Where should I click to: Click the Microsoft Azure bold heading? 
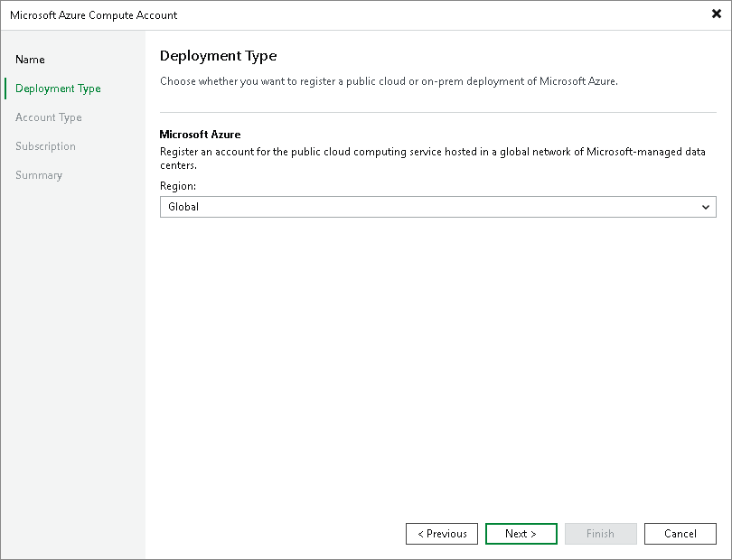pos(200,135)
